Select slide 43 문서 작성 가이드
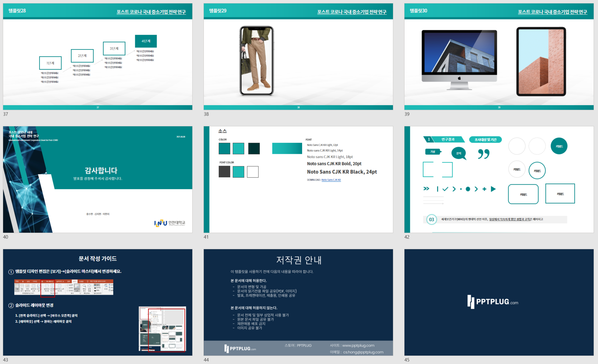Image resolution: width=598 pixels, height=364 pixels. point(97,302)
